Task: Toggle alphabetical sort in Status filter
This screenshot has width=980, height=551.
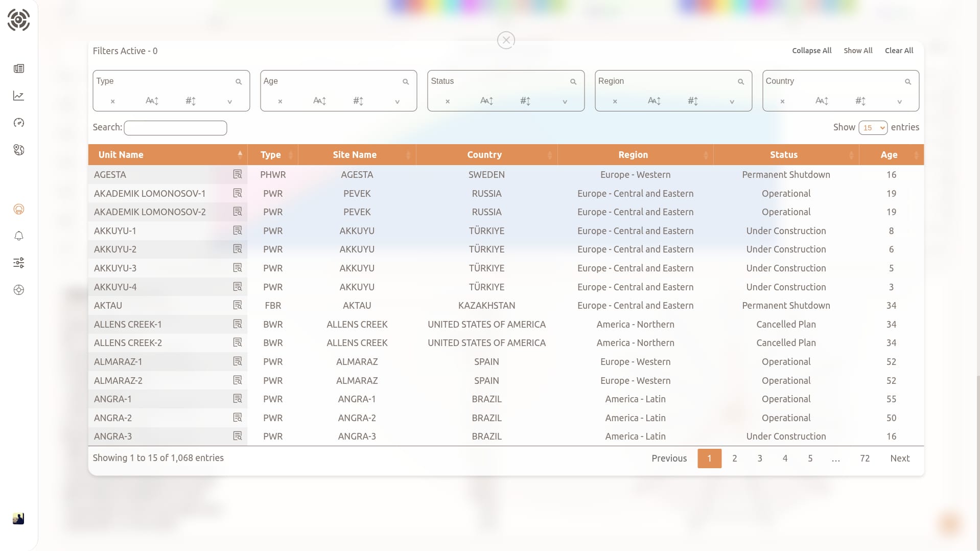Action: coord(486,101)
